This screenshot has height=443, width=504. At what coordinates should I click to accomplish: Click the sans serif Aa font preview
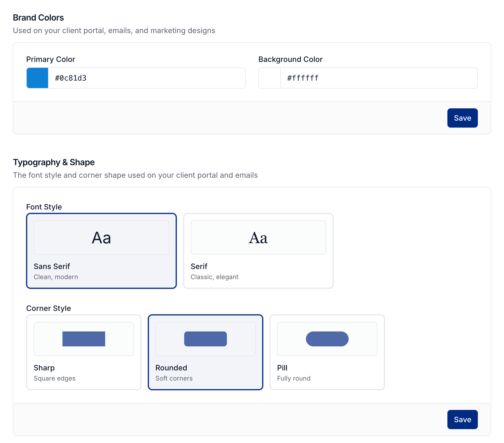[101, 238]
